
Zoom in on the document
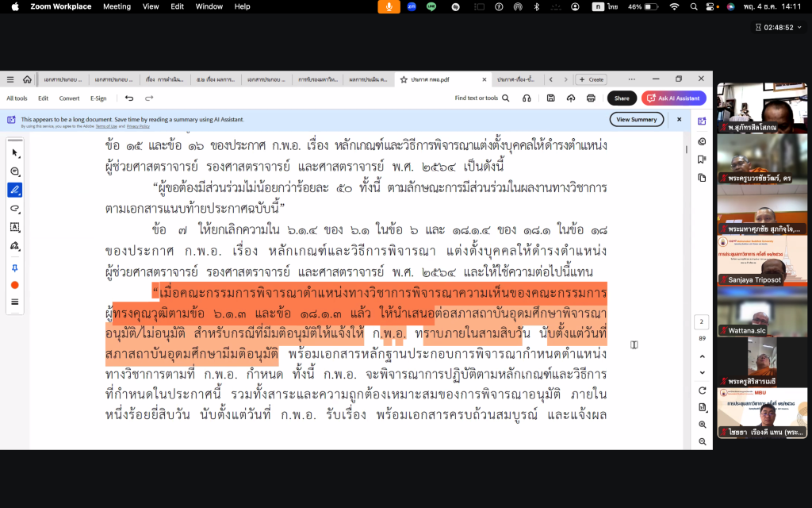(702, 425)
